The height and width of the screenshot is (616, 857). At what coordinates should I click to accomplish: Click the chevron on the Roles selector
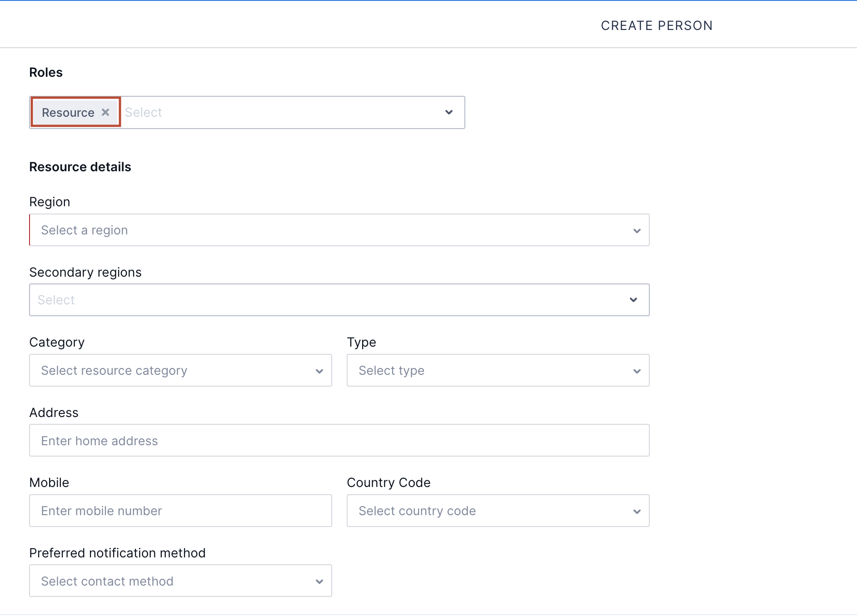coord(449,112)
